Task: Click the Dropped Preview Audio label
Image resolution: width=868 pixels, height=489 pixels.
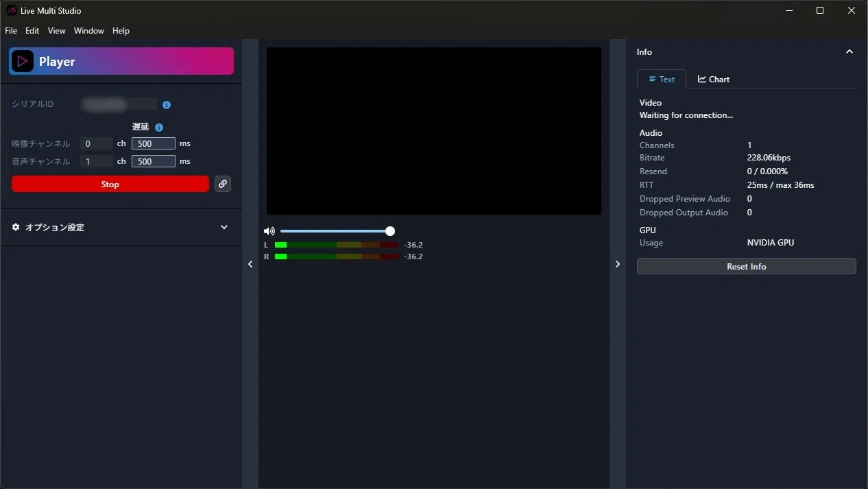Action: tap(685, 199)
